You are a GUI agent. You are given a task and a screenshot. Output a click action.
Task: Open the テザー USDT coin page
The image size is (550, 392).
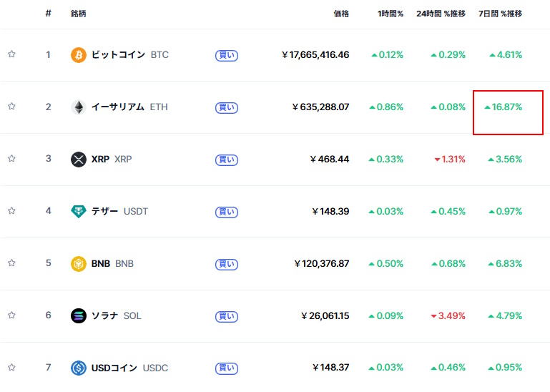[119, 211]
